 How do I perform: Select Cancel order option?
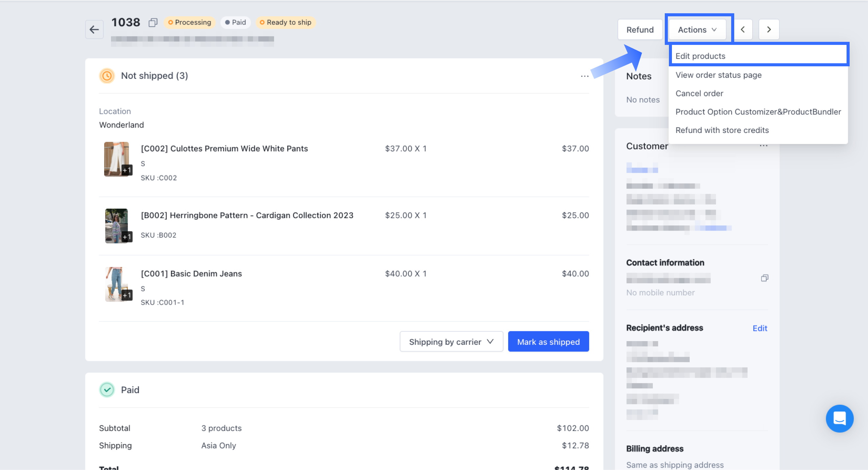[x=699, y=93]
